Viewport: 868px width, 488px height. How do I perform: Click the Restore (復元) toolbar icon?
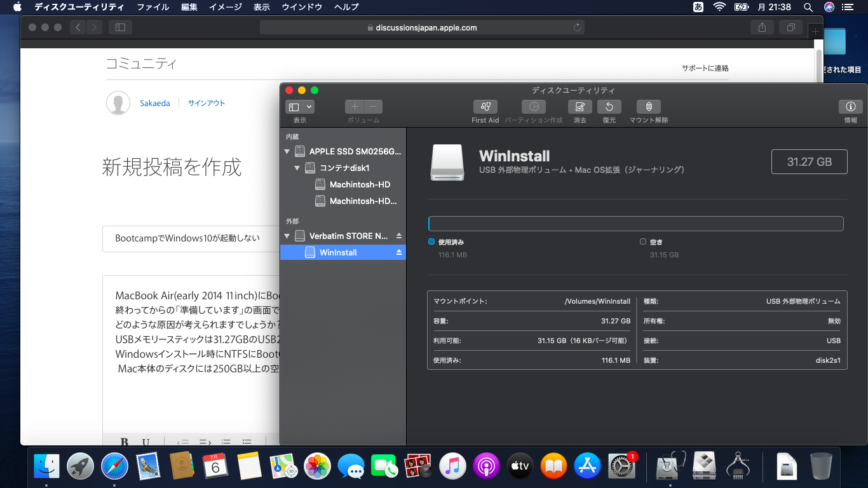coord(609,107)
